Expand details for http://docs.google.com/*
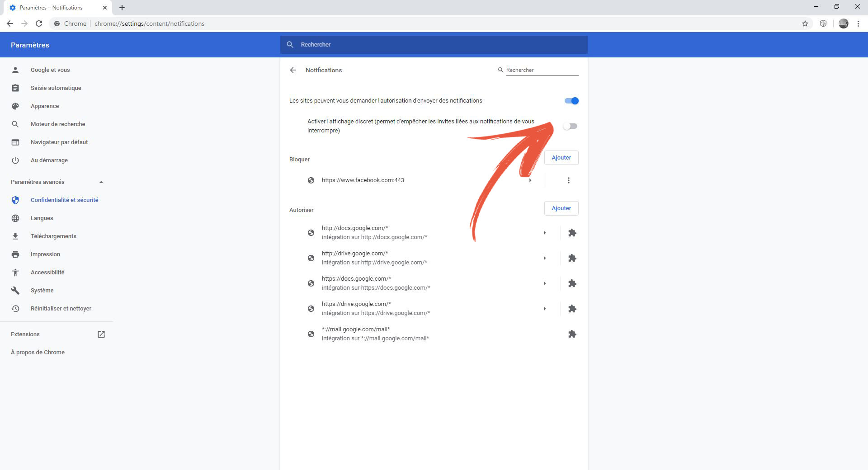 (x=545, y=233)
